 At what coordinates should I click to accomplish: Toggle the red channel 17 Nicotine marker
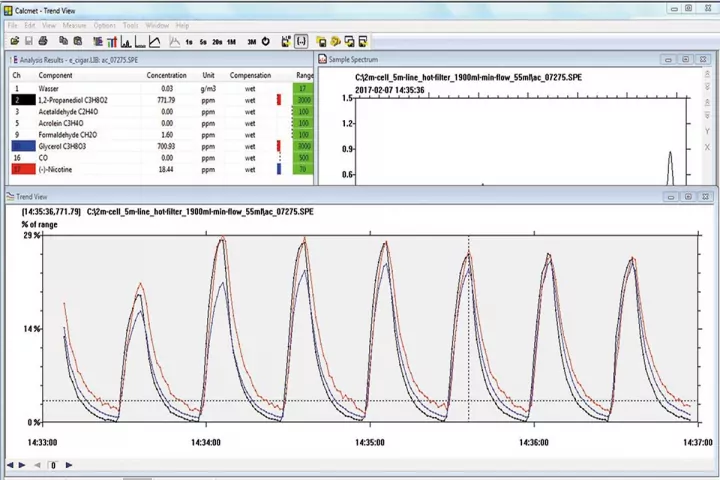(x=22, y=169)
